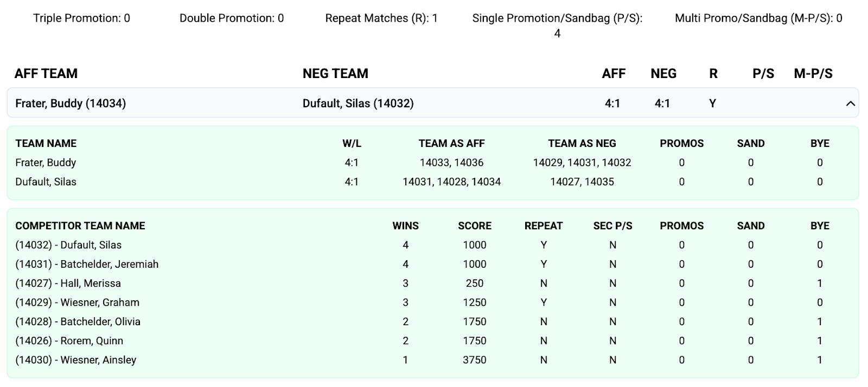Collapse the Frater vs Dufault match row

tap(850, 104)
